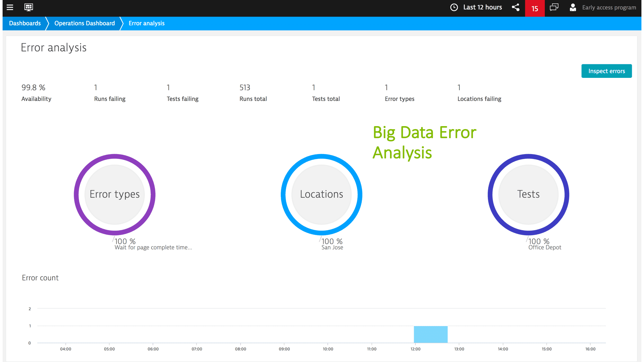Select the indigo Tests donut chart
This screenshot has width=644, height=362.
tap(528, 195)
